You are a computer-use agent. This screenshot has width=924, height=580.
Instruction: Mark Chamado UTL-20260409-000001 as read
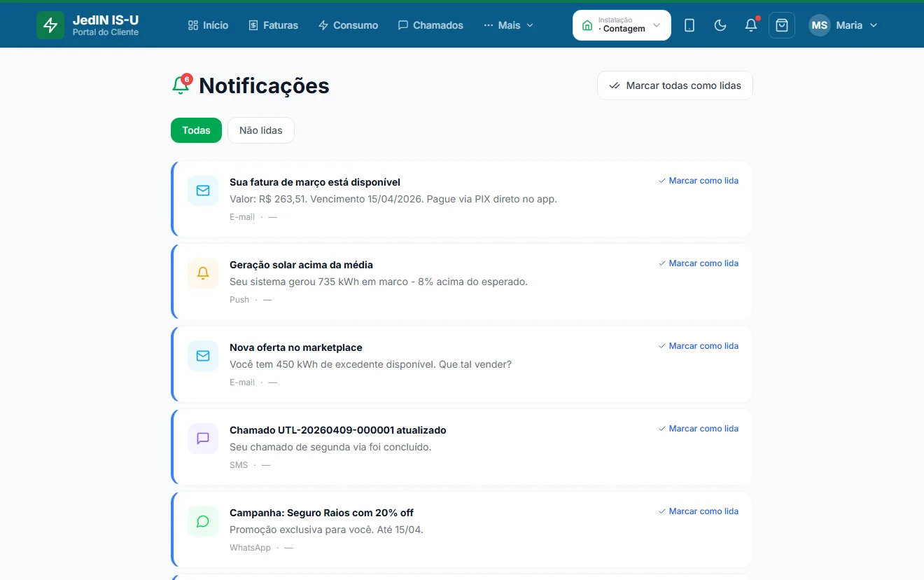pos(698,429)
